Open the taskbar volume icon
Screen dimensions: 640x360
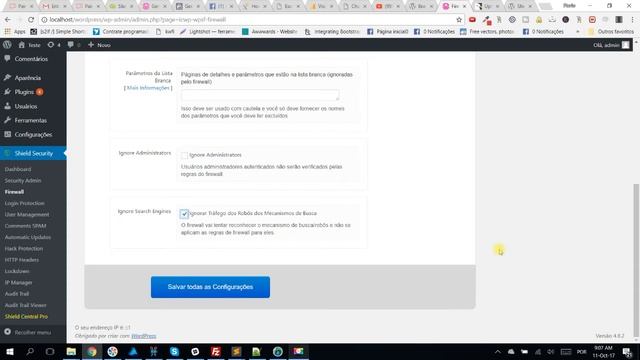point(551,351)
